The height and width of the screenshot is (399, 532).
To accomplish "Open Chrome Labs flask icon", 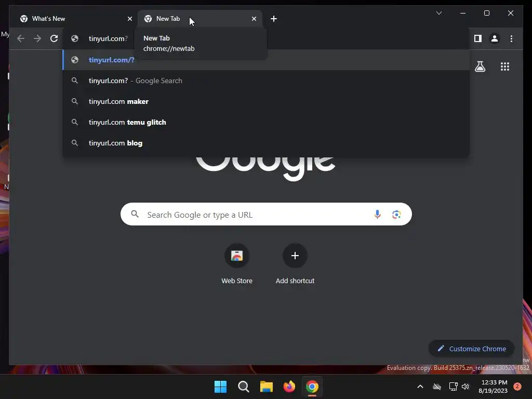I will coord(480,66).
